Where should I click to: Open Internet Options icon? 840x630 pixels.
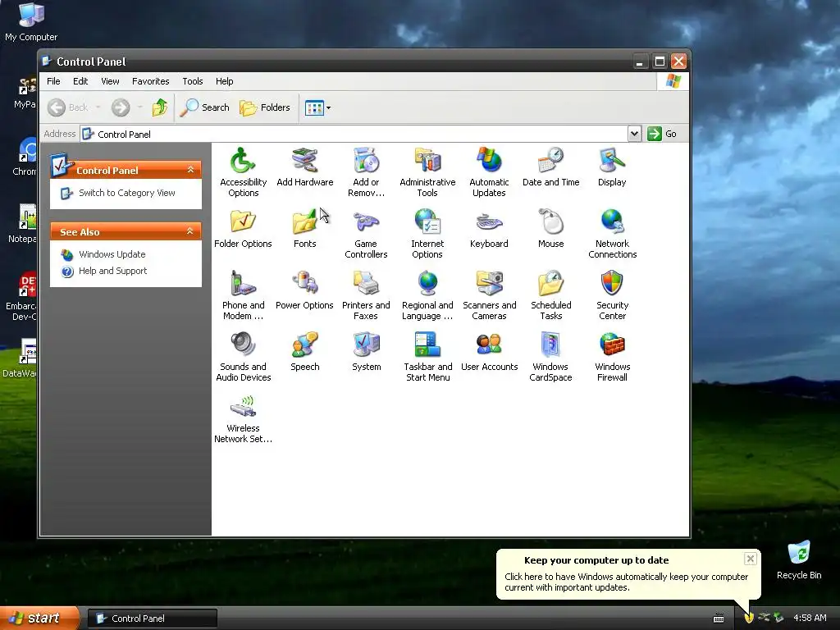point(427,234)
